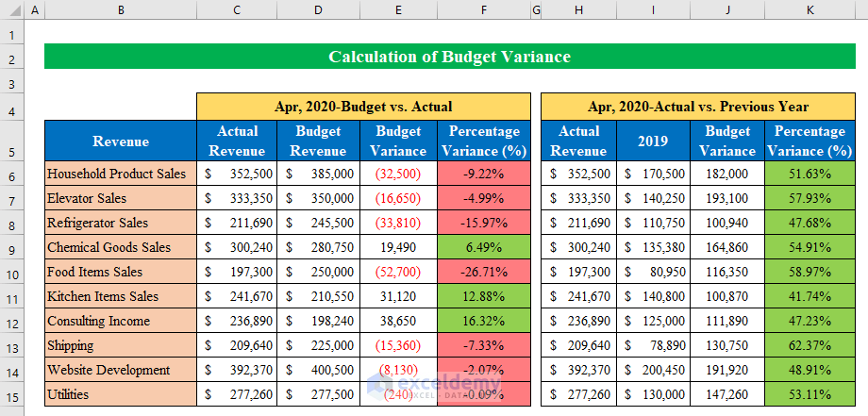Click the 19,490 budget variance cell
The image size is (868, 416).
pyautogui.click(x=398, y=247)
